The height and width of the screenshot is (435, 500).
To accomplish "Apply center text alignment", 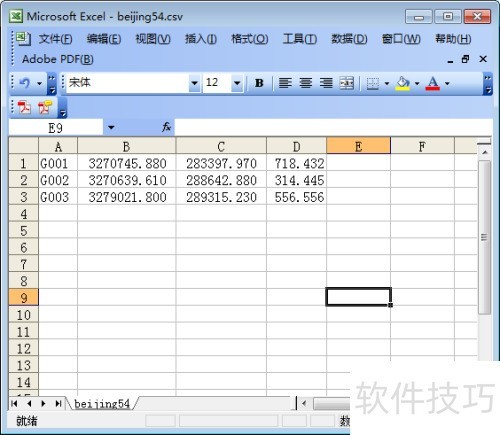I will (x=306, y=83).
